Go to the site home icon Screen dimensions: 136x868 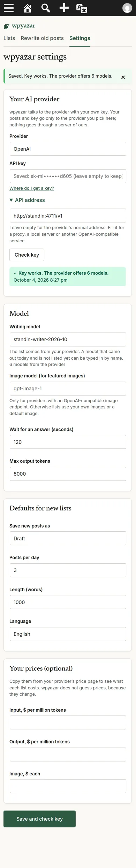(27, 8)
